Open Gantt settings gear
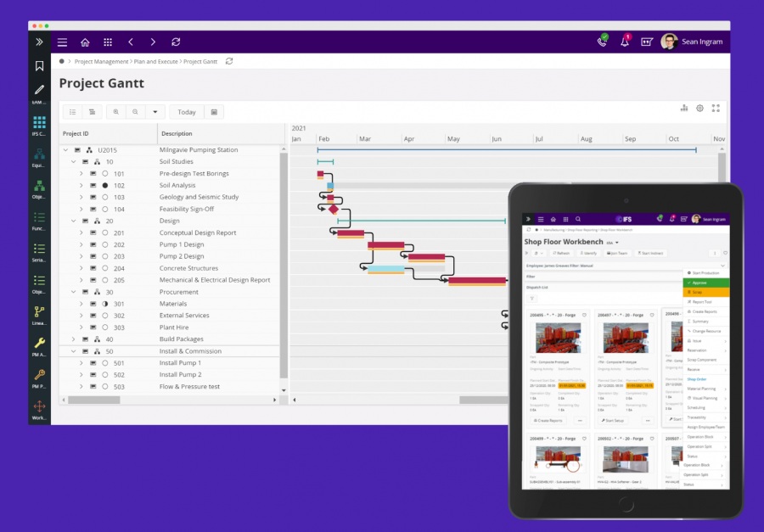This screenshot has width=764, height=532. 699,108
